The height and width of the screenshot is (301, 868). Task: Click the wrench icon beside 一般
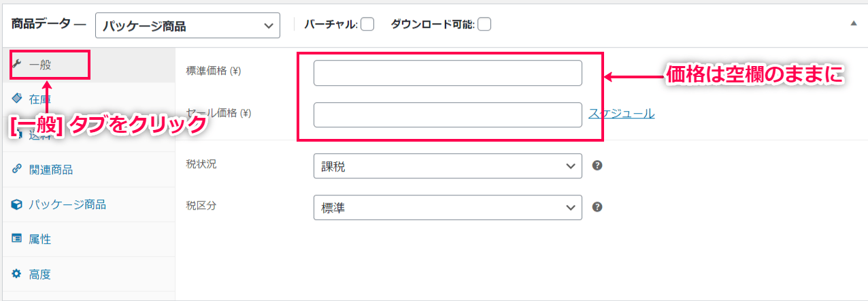click(x=17, y=64)
